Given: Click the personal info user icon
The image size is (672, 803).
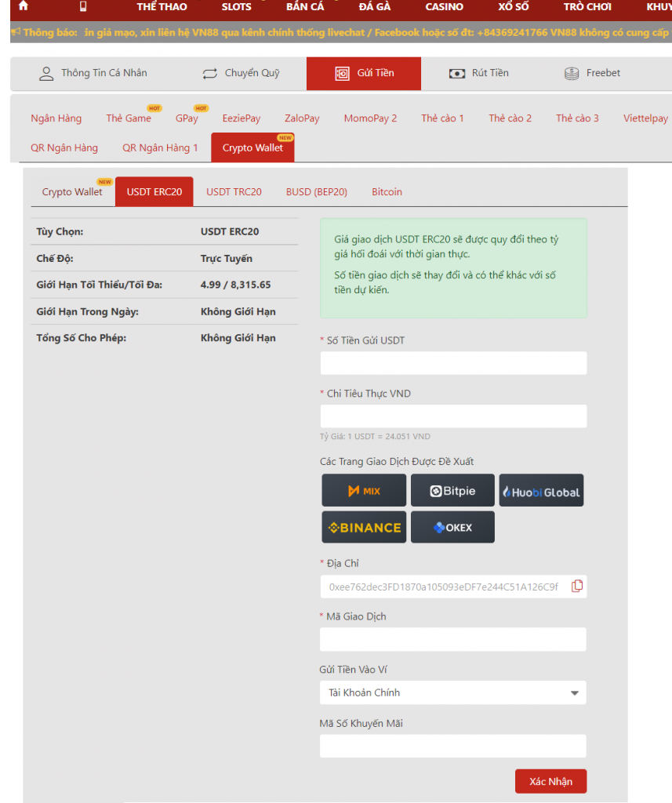Looking at the screenshot, I should coord(46,74).
